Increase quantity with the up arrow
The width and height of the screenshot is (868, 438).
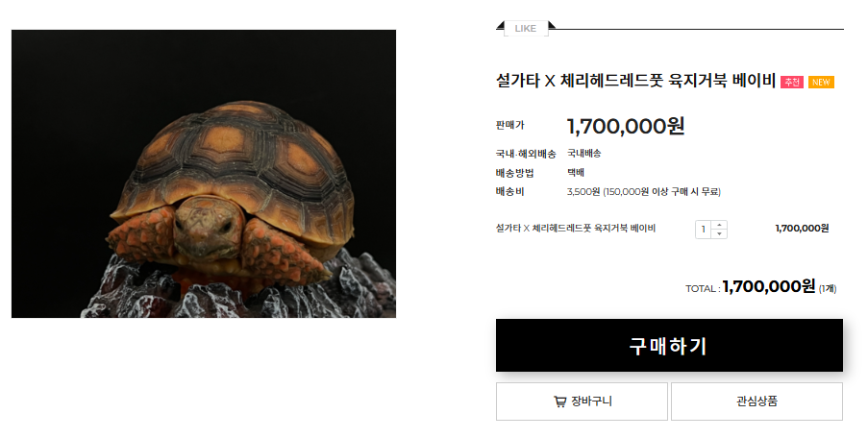tap(719, 225)
